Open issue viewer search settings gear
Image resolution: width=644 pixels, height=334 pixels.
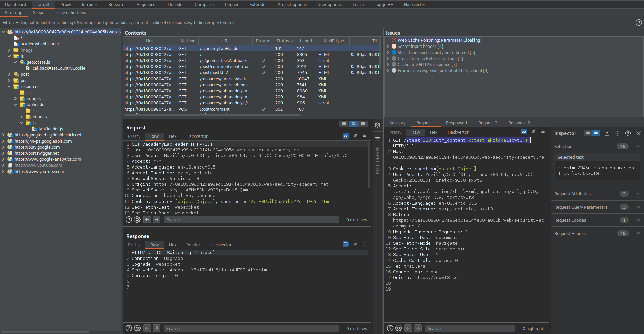click(398, 328)
